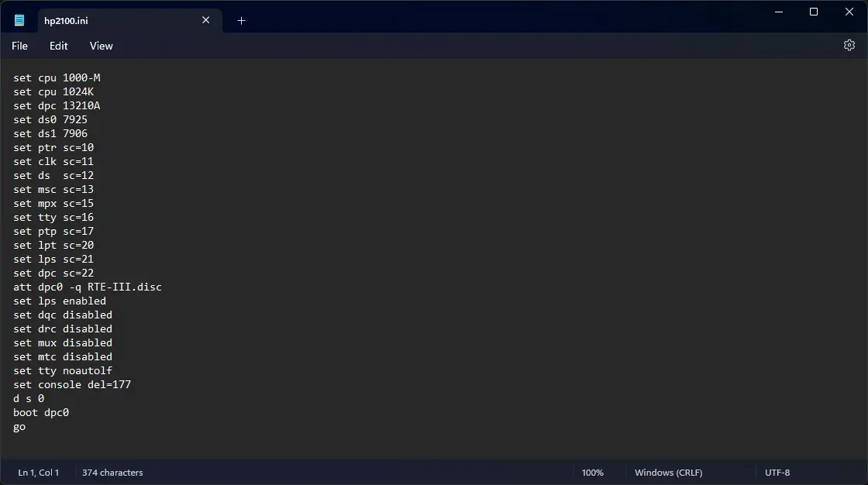Screen dimensions: 868x485
Task: Click the "set console del=177" line
Action: (x=71, y=385)
